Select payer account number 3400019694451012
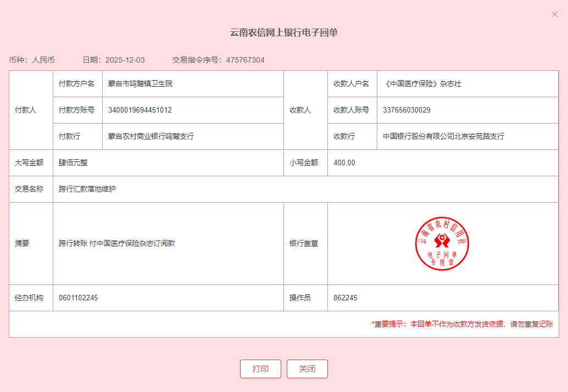Viewport: 568px width, 392px height. [140, 110]
